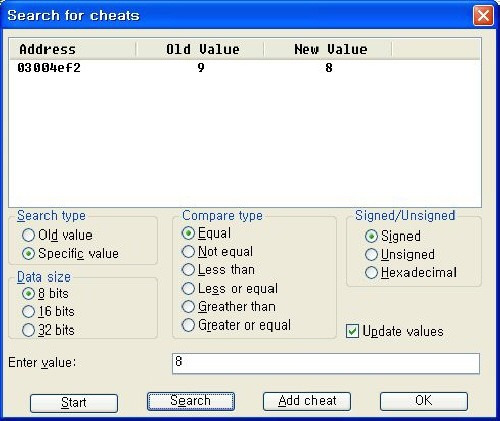Click the old value 9 cell
Screen dimensions: 500x421
201,68
